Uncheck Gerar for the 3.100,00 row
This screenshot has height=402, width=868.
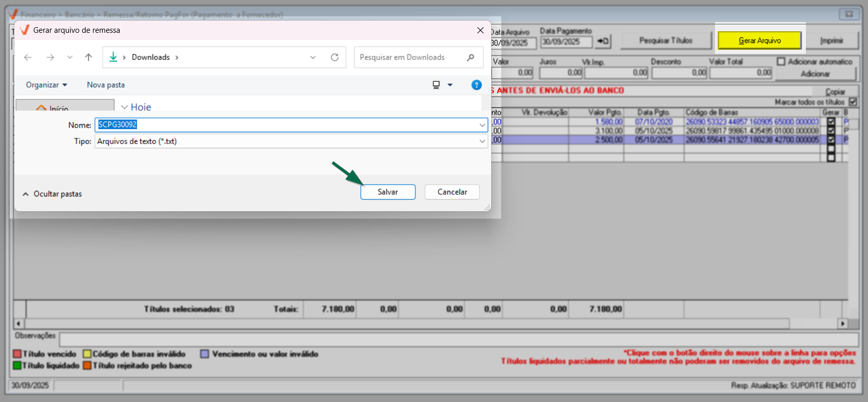point(831,131)
